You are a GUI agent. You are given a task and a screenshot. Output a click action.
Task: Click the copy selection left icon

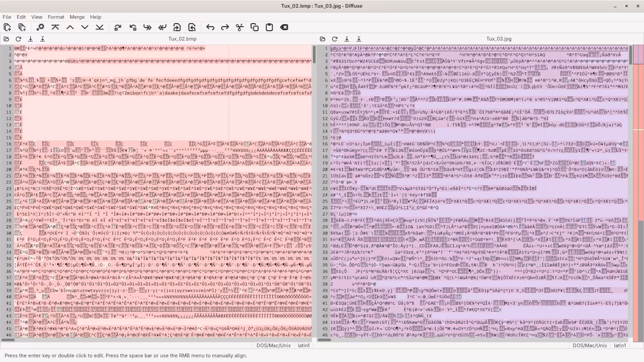coord(133,27)
